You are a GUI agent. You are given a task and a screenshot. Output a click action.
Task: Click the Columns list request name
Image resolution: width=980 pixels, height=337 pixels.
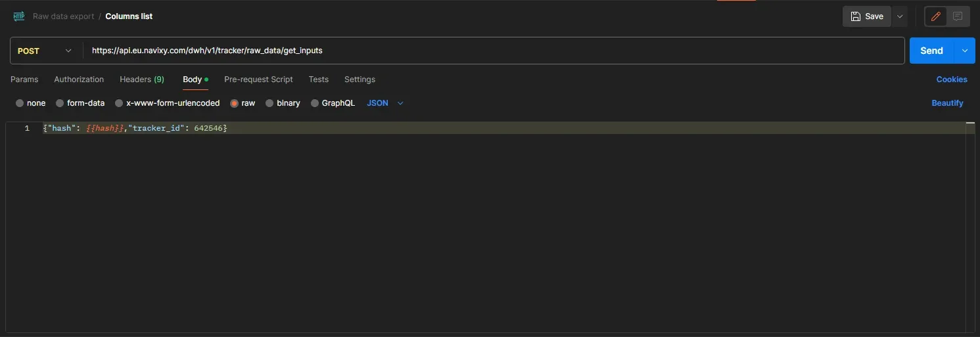tap(129, 16)
